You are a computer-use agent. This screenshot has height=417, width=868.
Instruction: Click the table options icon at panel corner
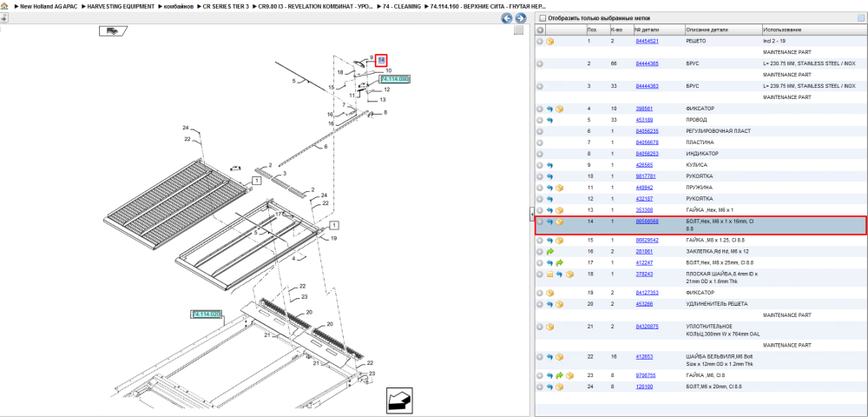(x=861, y=18)
